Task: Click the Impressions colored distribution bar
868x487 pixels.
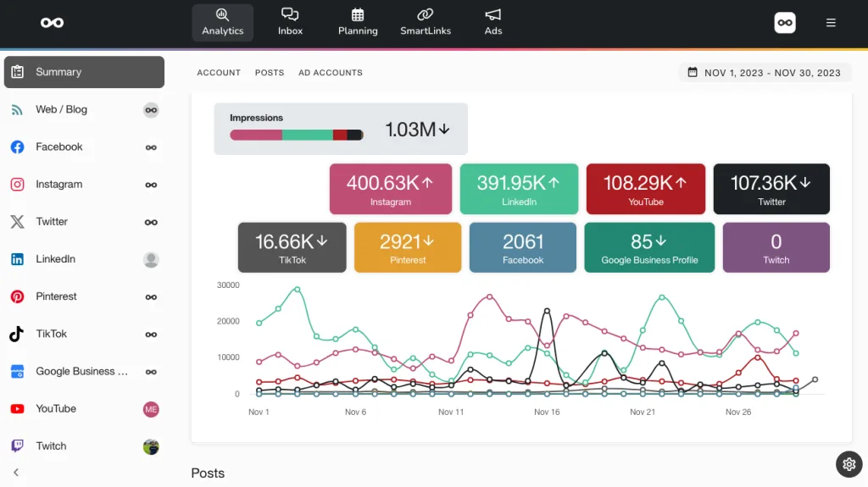Action: (x=297, y=135)
